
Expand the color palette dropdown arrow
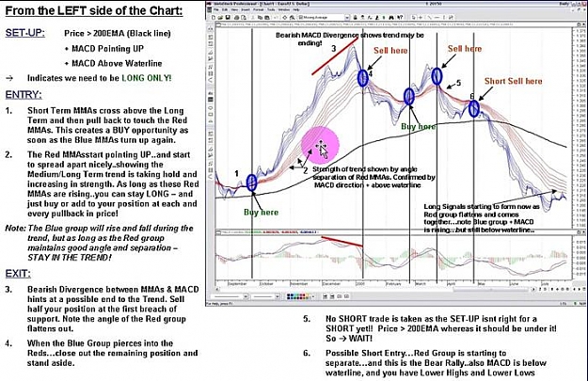pyautogui.click(x=313, y=296)
